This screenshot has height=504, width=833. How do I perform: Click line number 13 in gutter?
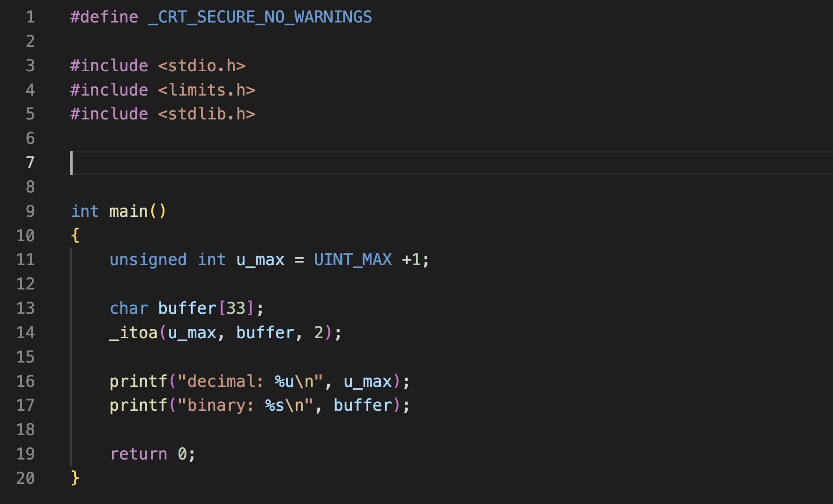(26, 308)
